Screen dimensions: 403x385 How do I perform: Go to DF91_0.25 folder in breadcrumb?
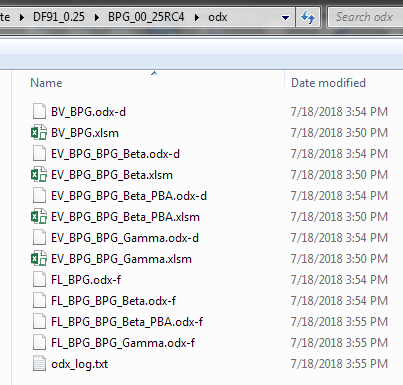click(x=59, y=17)
